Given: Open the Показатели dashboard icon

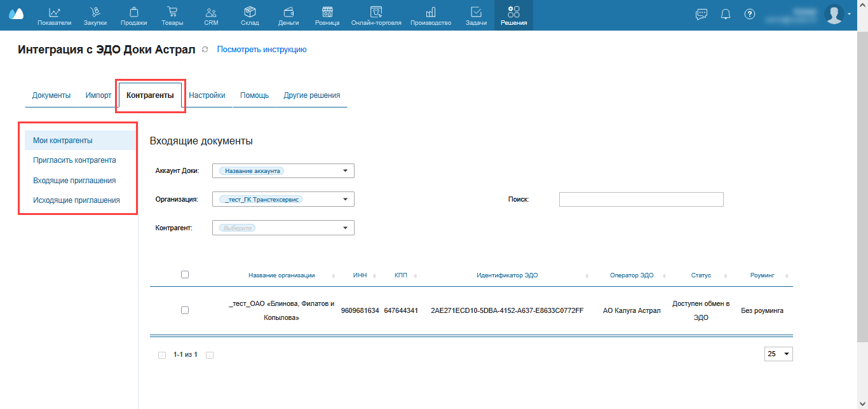Looking at the screenshot, I should 55,15.
